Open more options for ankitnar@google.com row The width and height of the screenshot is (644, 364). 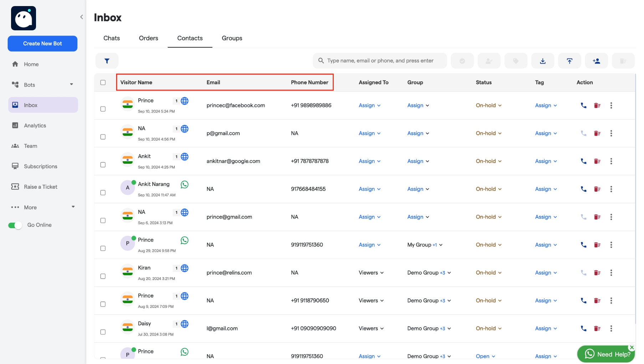pyautogui.click(x=611, y=161)
